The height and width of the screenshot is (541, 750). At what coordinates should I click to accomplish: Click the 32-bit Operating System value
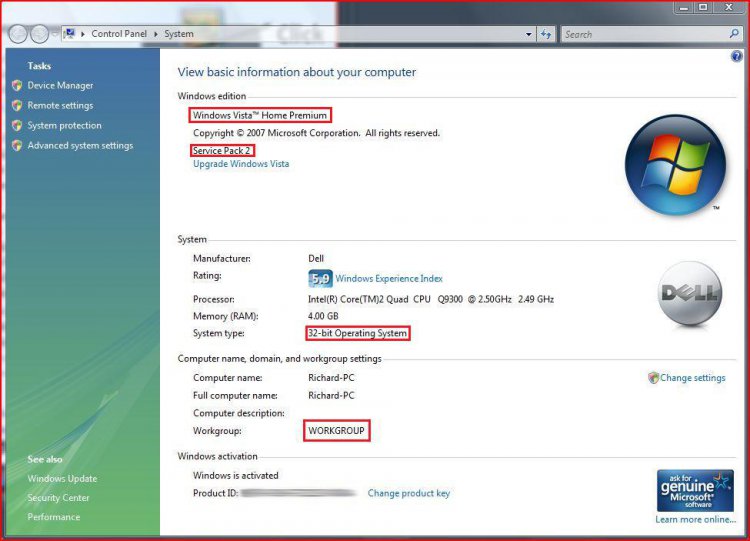pos(357,333)
